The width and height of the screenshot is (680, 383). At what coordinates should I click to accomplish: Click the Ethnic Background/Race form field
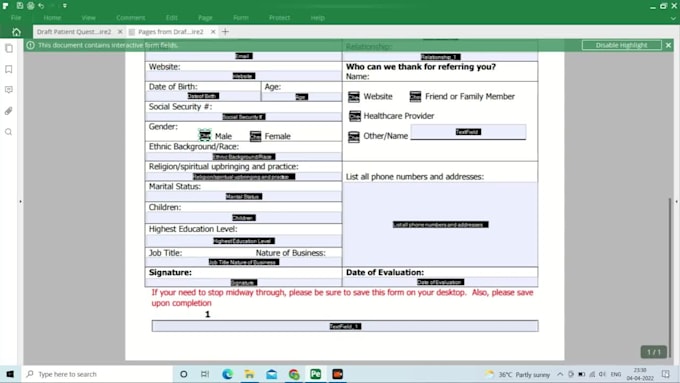coord(243,157)
